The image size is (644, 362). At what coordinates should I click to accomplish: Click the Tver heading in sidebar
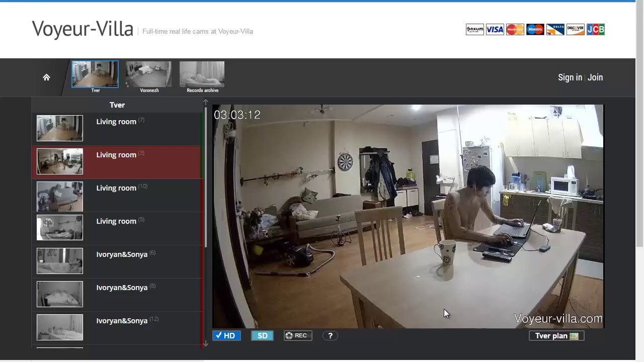(117, 105)
